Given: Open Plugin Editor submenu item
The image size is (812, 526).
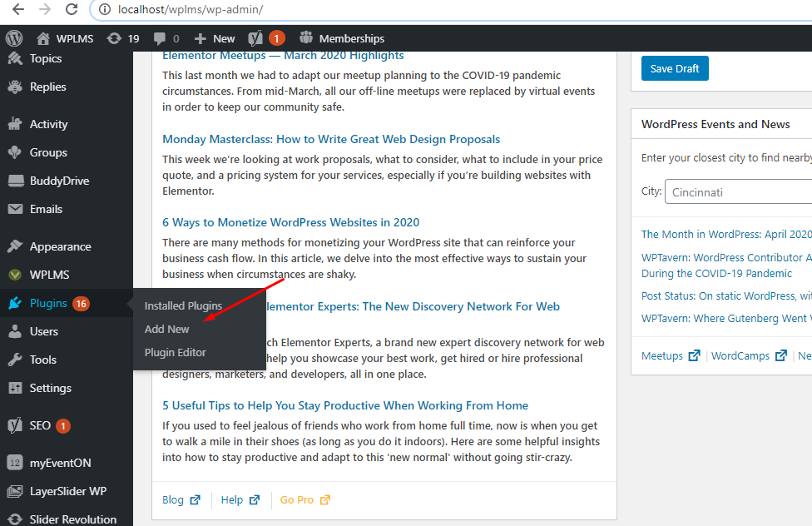Looking at the screenshot, I should [175, 352].
